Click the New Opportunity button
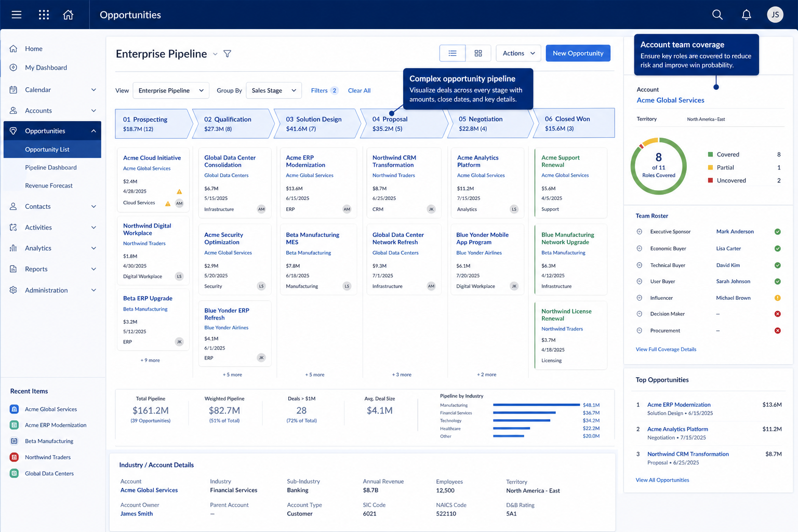This screenshot has height=532, width=798. (x=578, y=53)
